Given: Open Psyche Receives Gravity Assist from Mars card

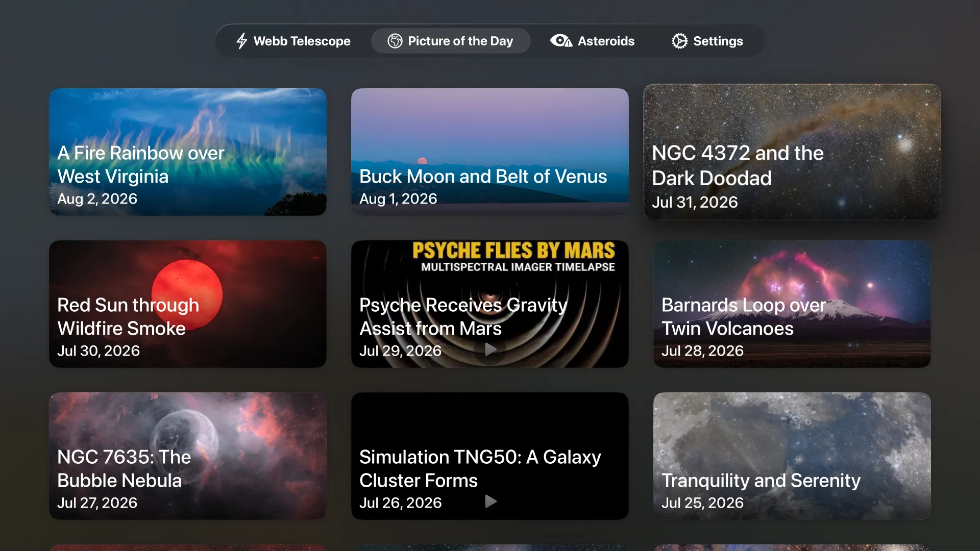Looking at the screenshot, I should click(x=490, y=304).
